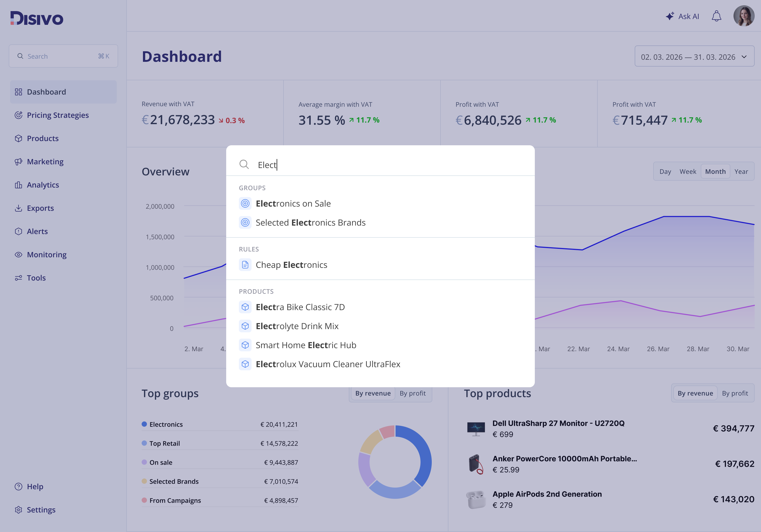Switch overview chart to Month

(x=715, y=172)
